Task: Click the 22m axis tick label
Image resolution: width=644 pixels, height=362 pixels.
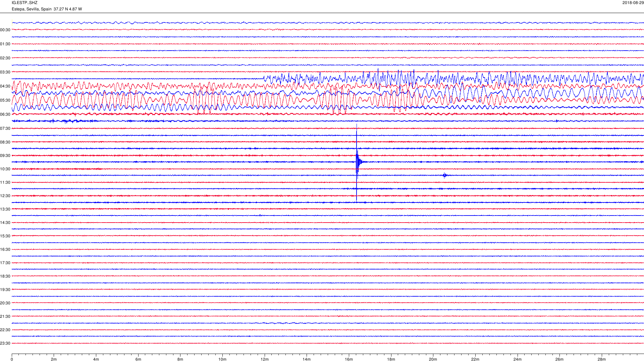Action: tap(475, 359)
